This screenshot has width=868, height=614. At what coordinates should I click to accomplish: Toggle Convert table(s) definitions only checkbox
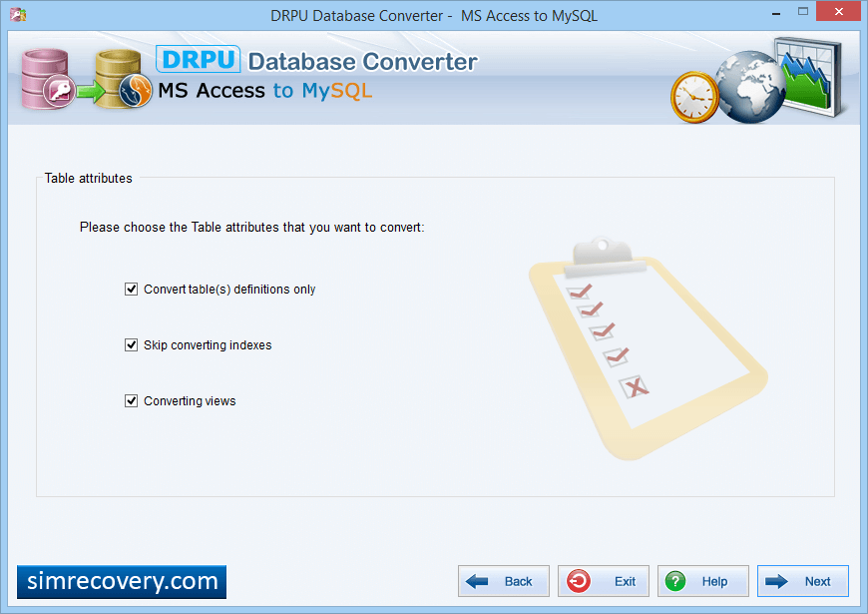[x=131, y=290]
